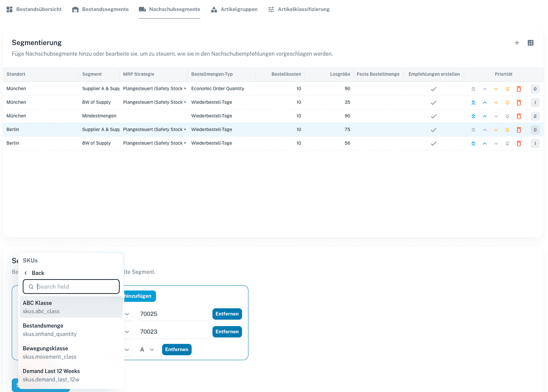
Task: Move Berlin Supplier A down one priority
Action: (496, 130)
